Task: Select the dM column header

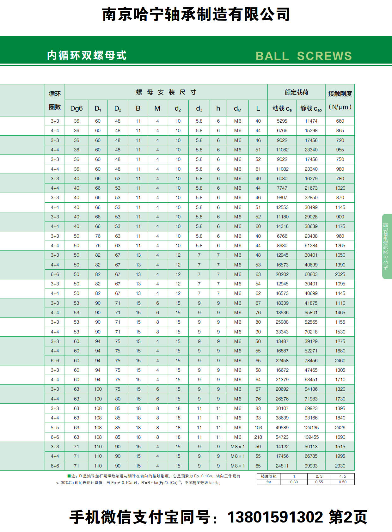Action: coord(237,108)
